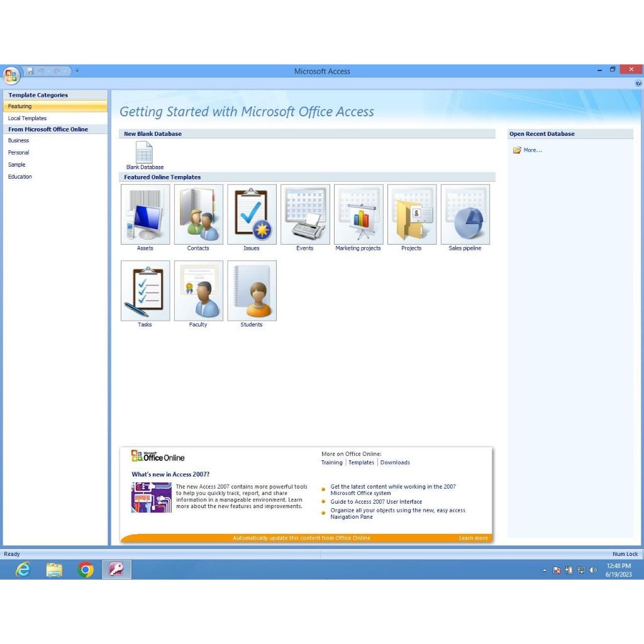Open the Templates link on Office Online
Image resolution: width=644 pixels, height=644 pixels.
point(361,462)
